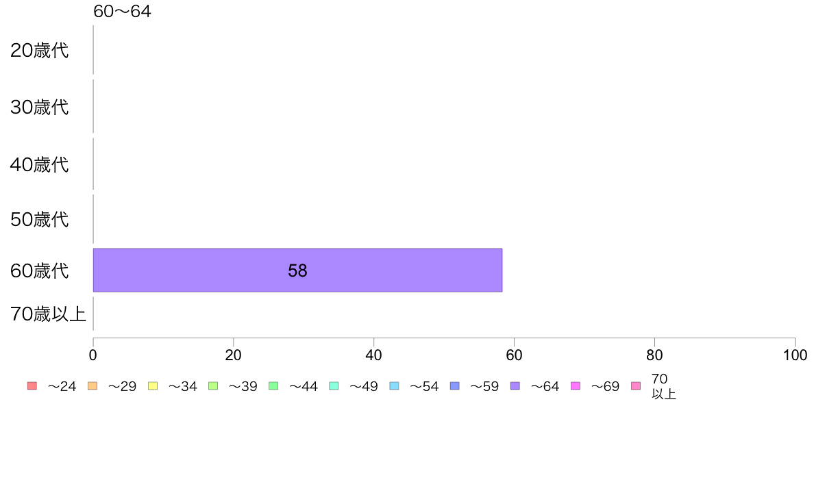Click the 50歳代 row label
This screenshot has height=504, width=814.
(40, 219)
